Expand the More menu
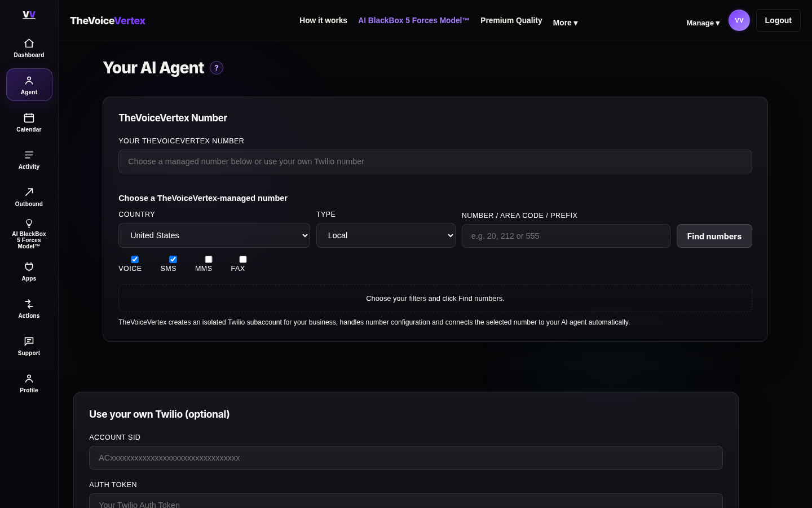Viewport: 812px width, 508px height. click(x=565, y=23)
